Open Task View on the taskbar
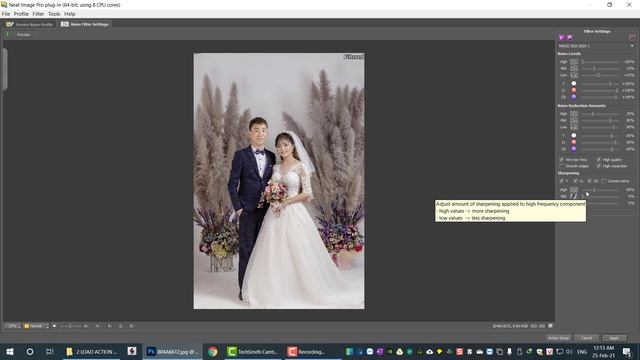 click(x=49, y=351)
